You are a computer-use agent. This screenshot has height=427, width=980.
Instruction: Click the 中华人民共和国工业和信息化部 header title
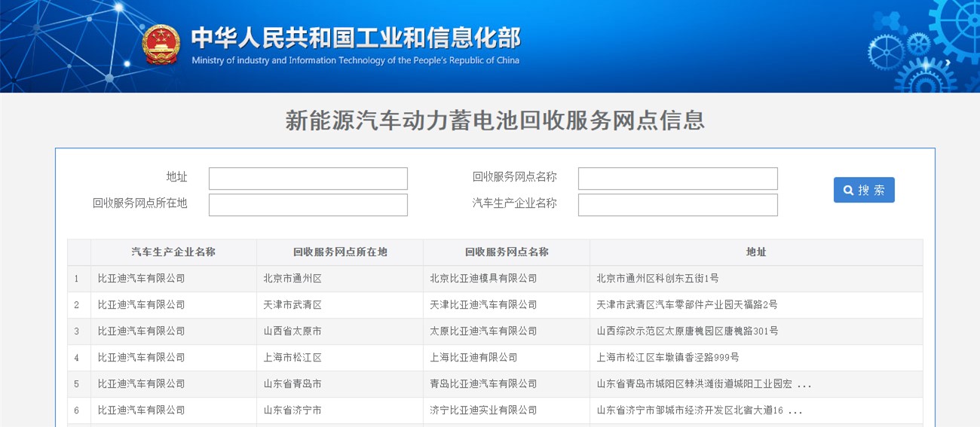[355, 38]
